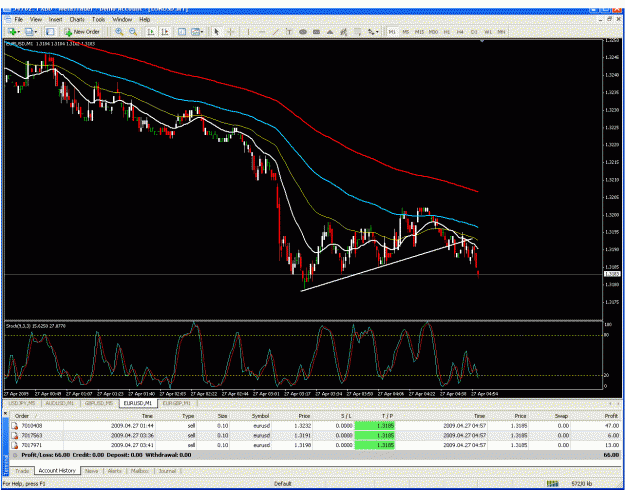Screen dimensions: 625x490
Task: Switch to the USDJPY,M5 chart tab
Action: click(x=21, y=403)
